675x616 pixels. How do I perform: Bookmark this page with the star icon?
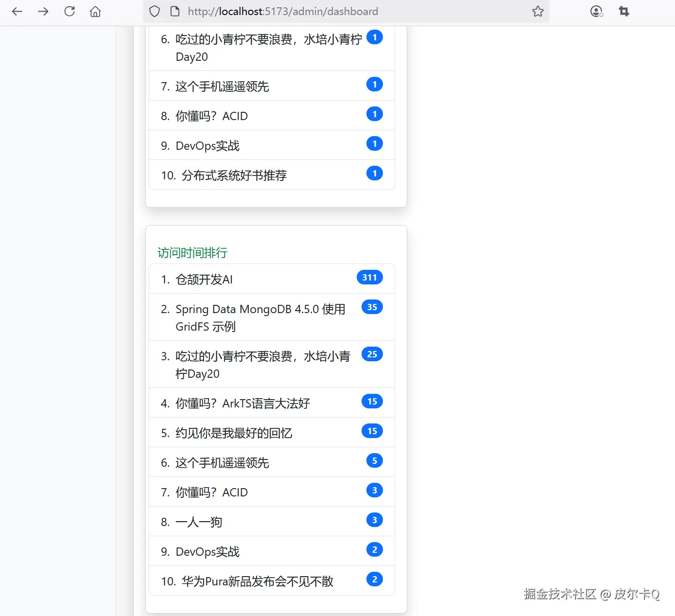[537, 11]
